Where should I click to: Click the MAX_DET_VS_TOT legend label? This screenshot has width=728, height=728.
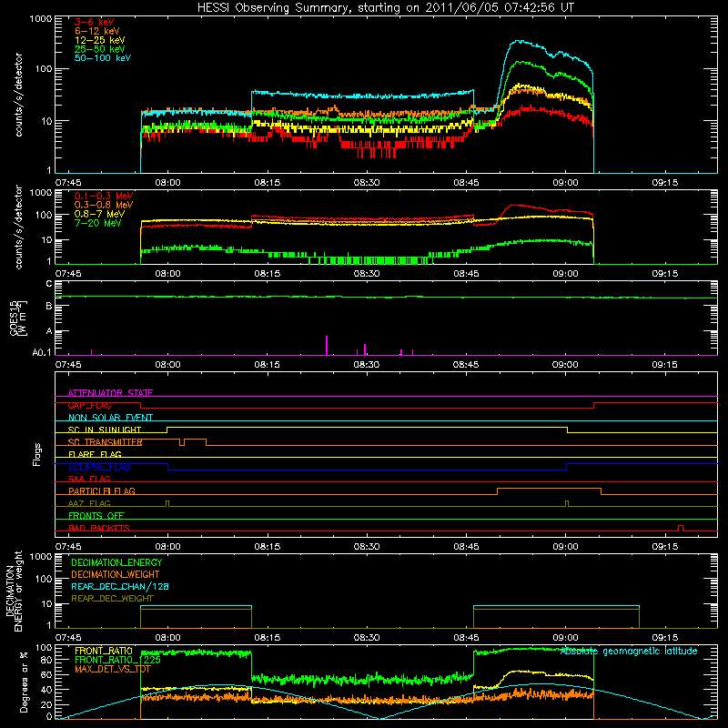pyautogui.click(x=113, y=669)
